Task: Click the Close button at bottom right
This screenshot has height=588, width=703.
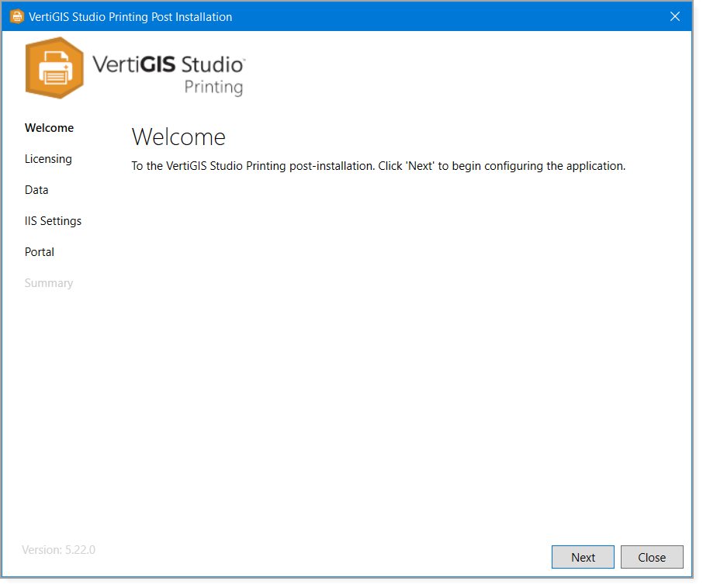Action: (652, 557)
